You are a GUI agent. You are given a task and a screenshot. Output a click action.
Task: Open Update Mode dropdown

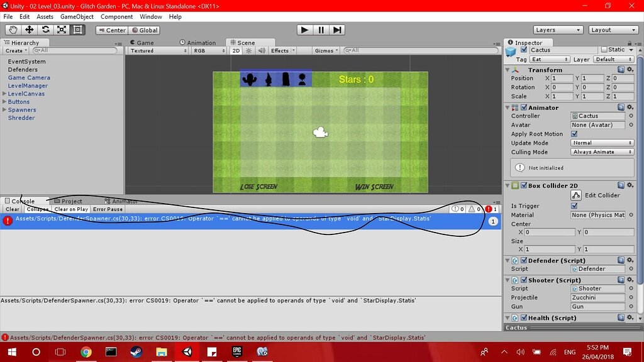click(602, 143)
